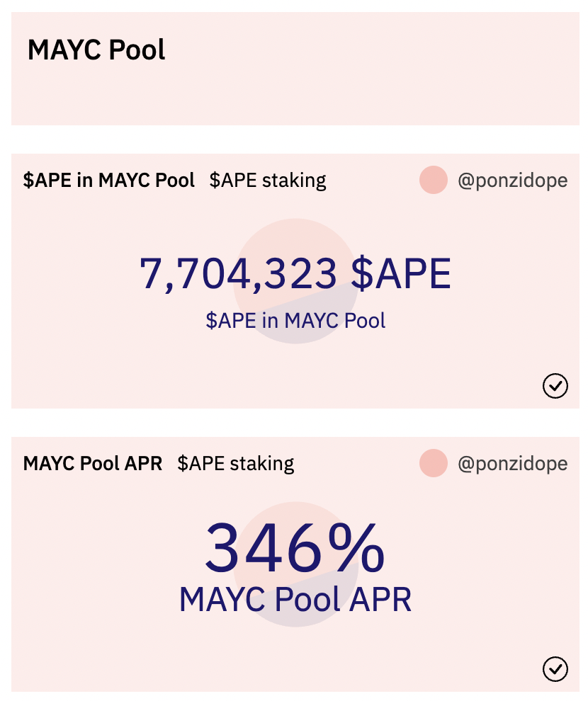Click the @ponzidope avatar on the APR card
588x701 pixels.
432,464
